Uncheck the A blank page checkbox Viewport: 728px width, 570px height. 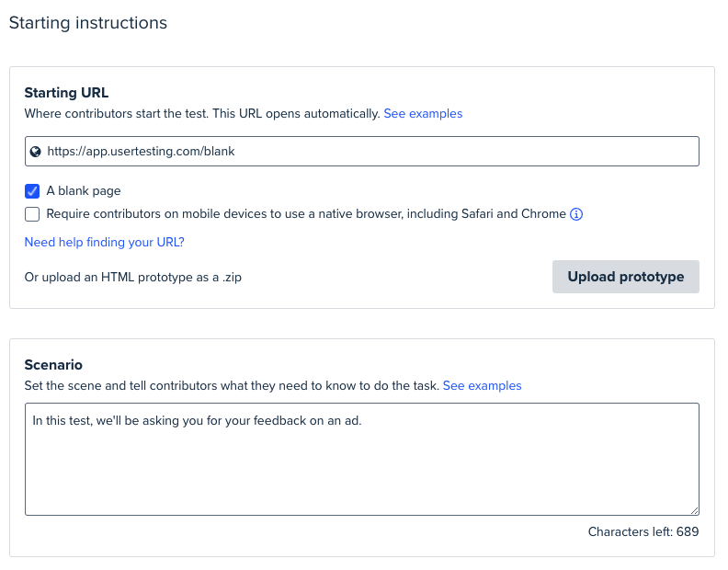tap(32, 191)
